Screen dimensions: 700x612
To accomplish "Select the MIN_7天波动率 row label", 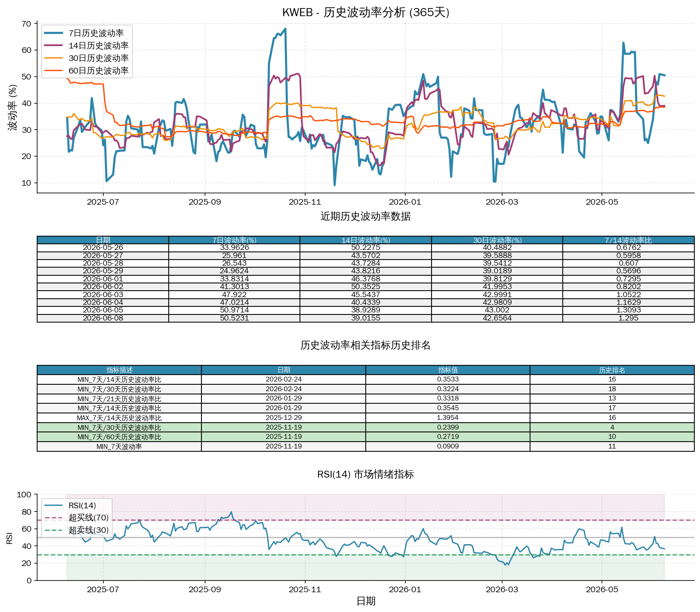I will [119, 446].
